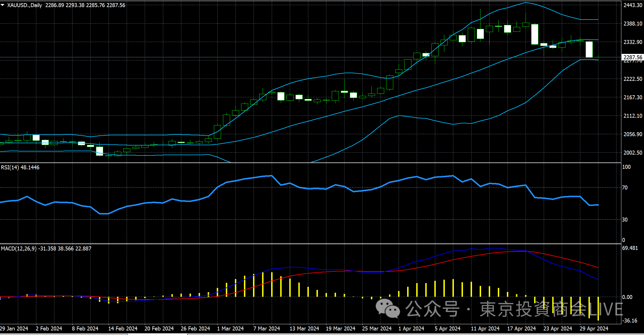Select the latest negative MACD histogram bar

click(x=598, y=309)
